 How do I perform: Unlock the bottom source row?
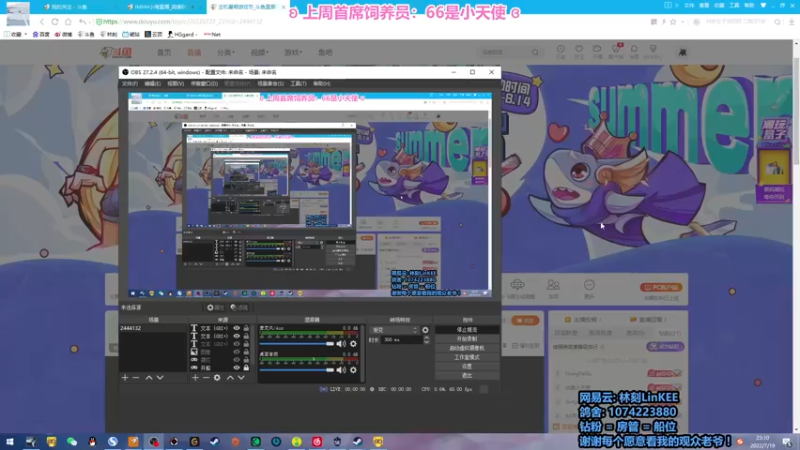(246, 368)
